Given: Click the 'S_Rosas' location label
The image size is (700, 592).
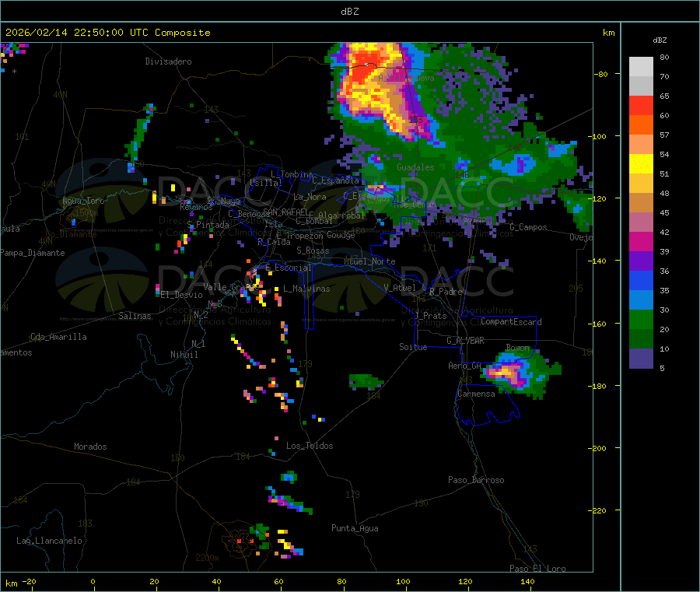Looking at the screenshot, I should click(313, 250).
